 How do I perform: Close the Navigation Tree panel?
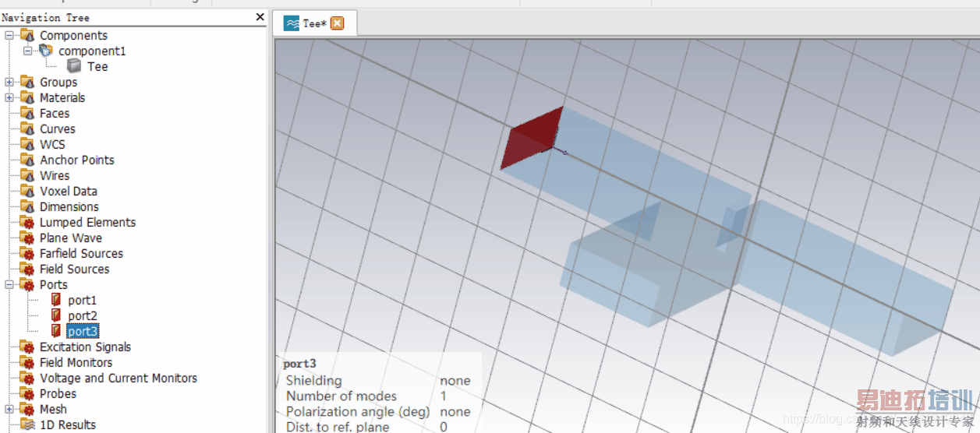260,17
